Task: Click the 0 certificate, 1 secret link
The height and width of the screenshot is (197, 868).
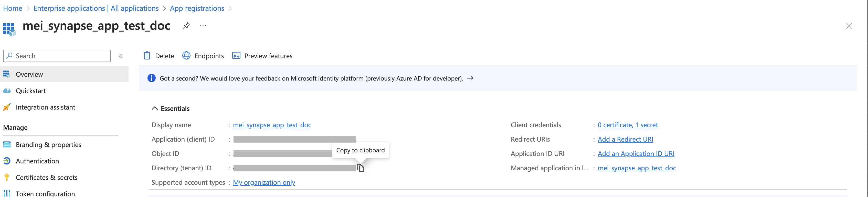Action: (627, 125)
